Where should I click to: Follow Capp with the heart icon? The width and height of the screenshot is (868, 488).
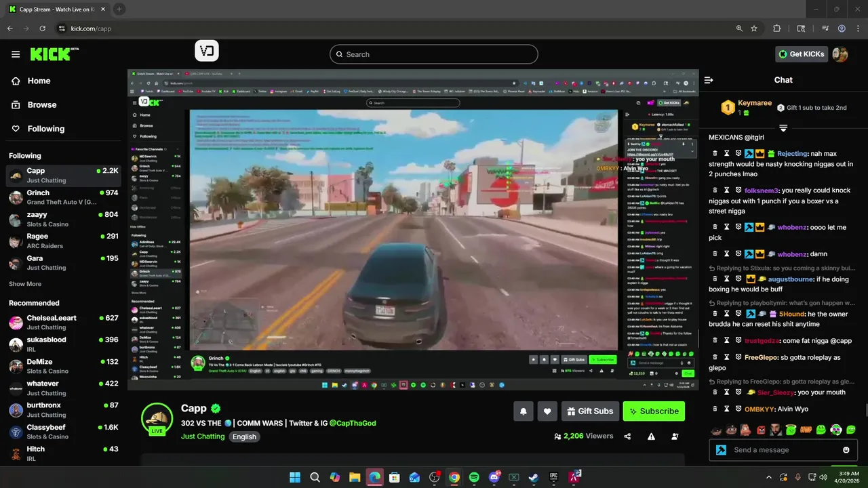pos(547,411)
